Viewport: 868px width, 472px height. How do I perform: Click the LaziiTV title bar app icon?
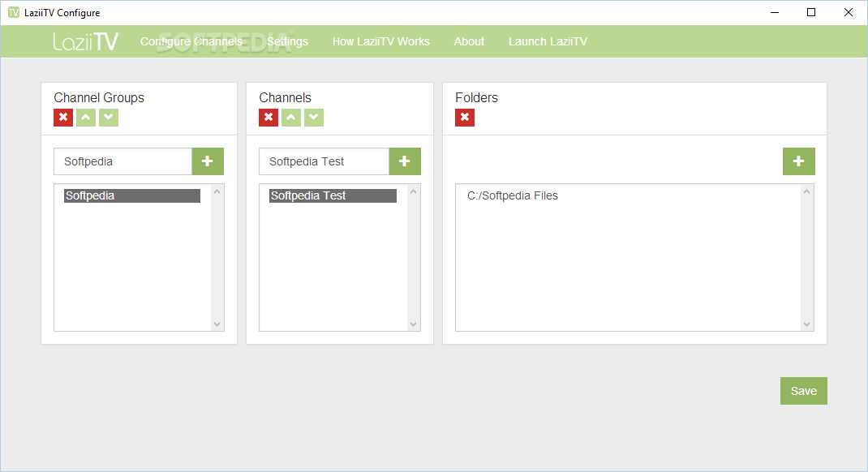click(13, 12)
